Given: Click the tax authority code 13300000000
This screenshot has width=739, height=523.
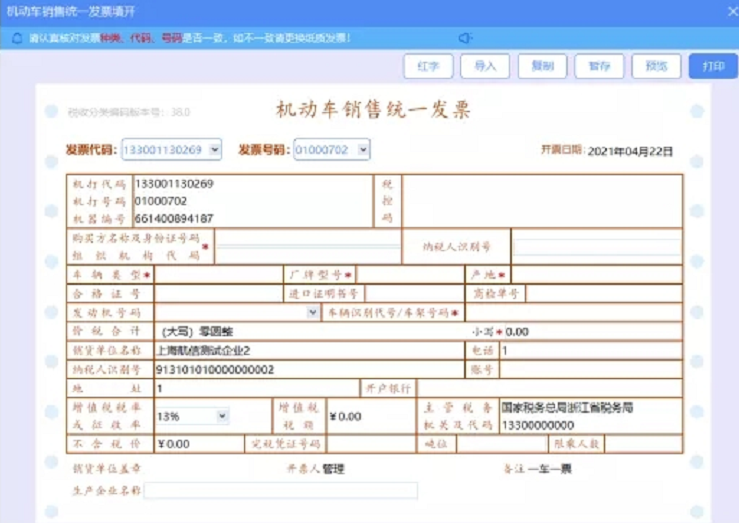Looking at the screenshot, I should 538,425.
